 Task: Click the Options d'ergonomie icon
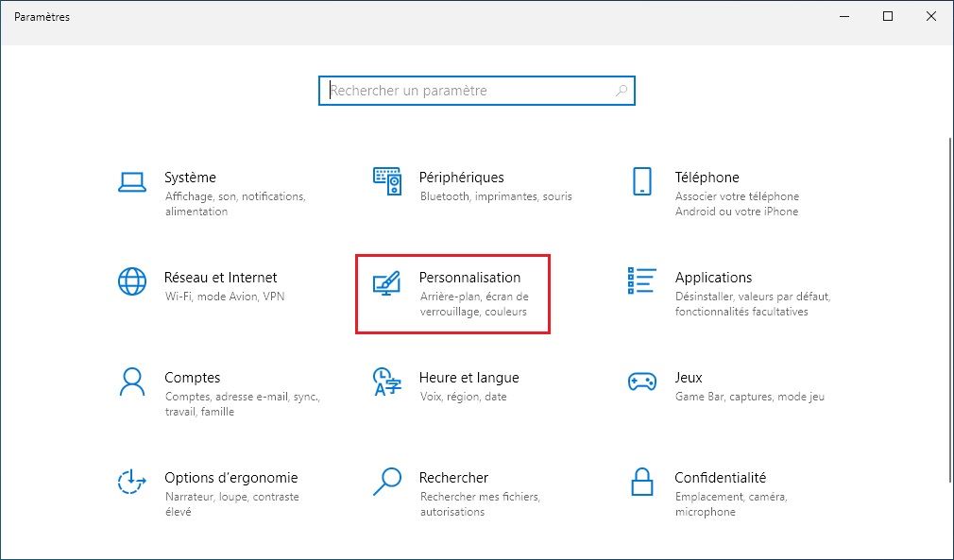[131, 482]
